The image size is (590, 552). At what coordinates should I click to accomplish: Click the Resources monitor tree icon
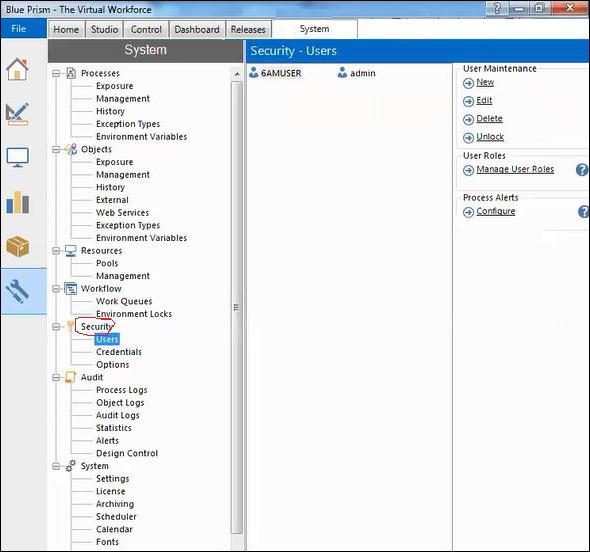tap(71, 251)
